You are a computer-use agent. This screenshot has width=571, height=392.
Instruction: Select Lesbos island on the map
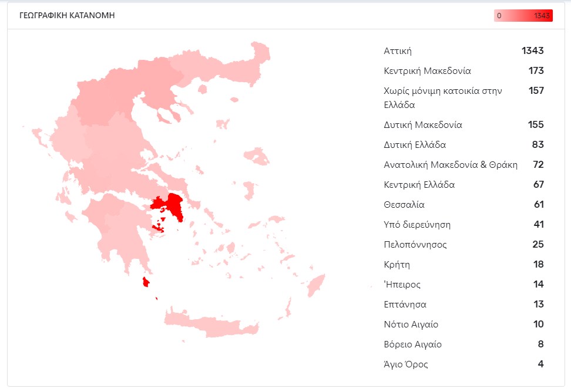pos(257,156)
